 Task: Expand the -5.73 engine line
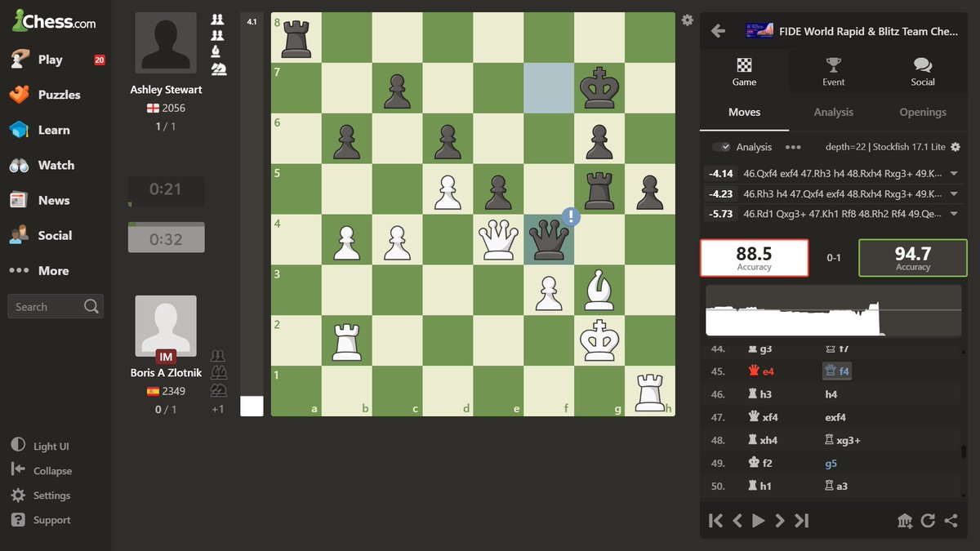point(953,214)
